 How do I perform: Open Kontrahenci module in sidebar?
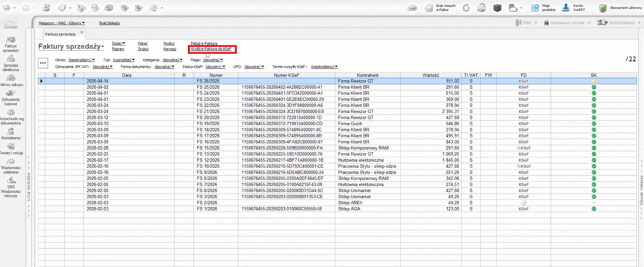pos(11,133)
